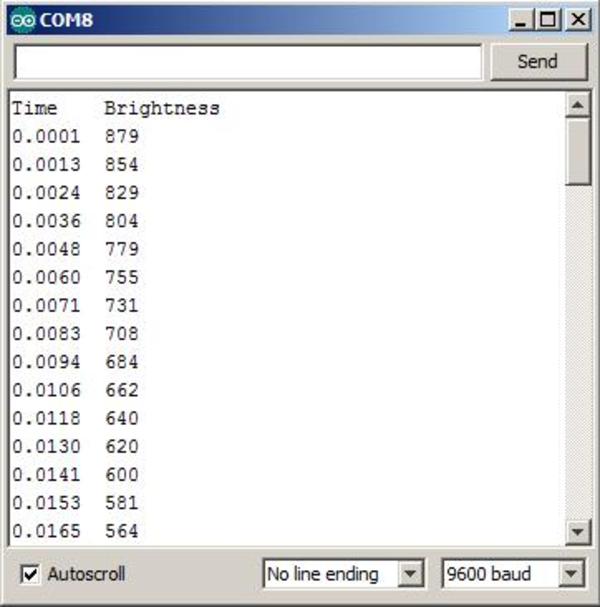Click the 0.0001 time value
This screenshot has width=600, height=607.
click(x=46, y=136)
